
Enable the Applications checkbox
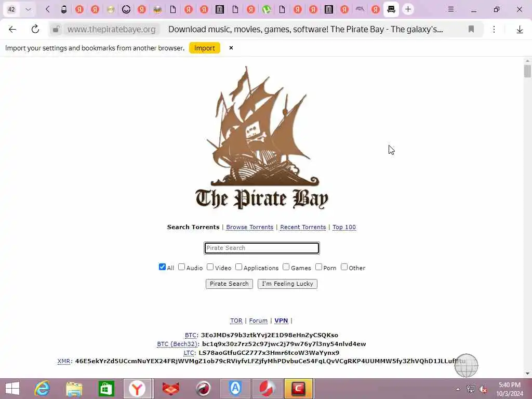tap(239, 267)
